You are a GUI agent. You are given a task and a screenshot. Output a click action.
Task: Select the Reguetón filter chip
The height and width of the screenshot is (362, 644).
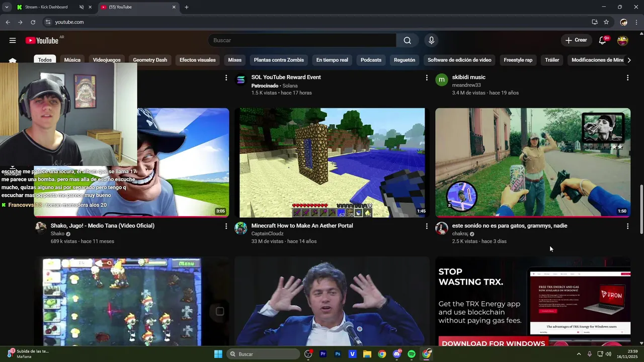pyautogui.click(x=405, y=60)
